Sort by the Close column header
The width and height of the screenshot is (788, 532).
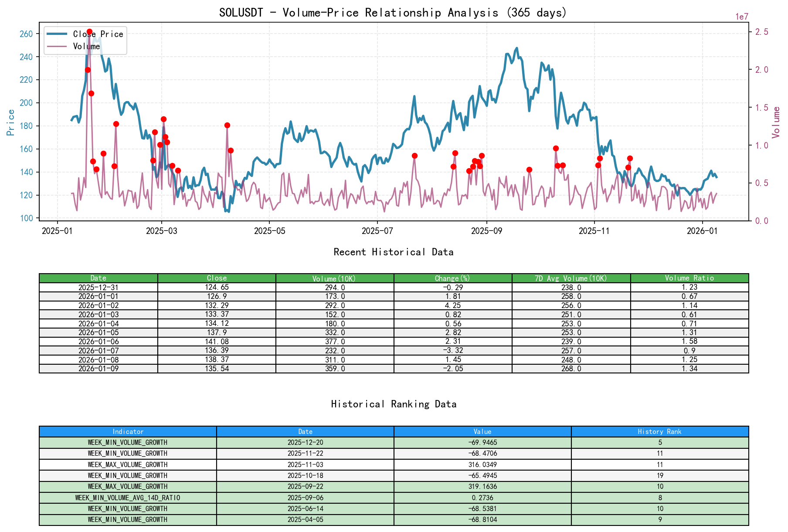click(217, 278)
